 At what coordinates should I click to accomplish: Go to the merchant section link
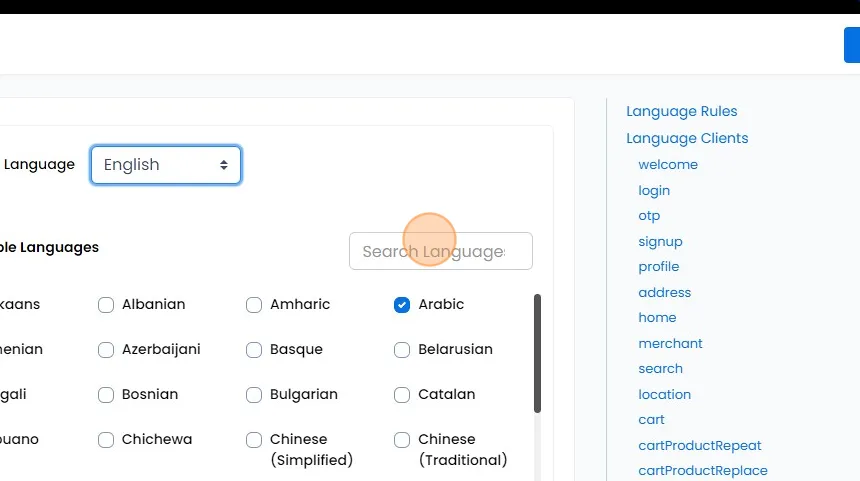click(670, 343)
